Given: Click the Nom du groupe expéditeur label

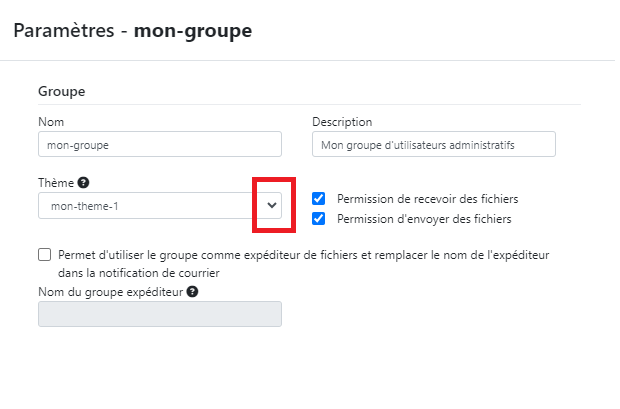Looking at the screenshot, I should (x=111, y=292).
